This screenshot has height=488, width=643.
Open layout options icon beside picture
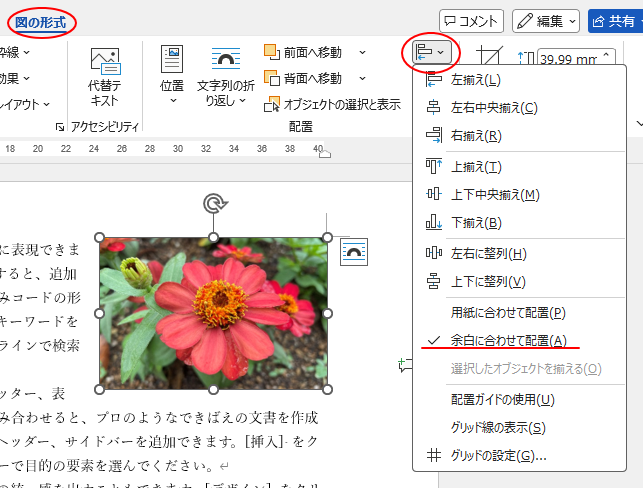[354, 252]
